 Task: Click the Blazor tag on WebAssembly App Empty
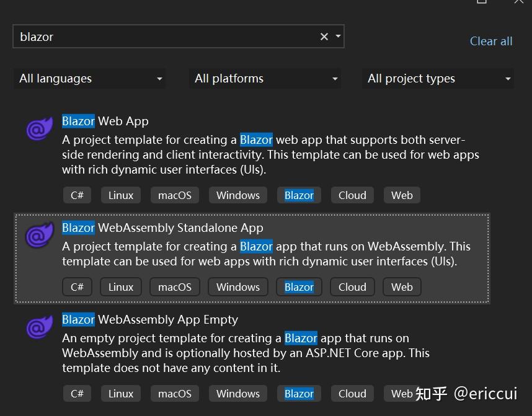[299, 393]
